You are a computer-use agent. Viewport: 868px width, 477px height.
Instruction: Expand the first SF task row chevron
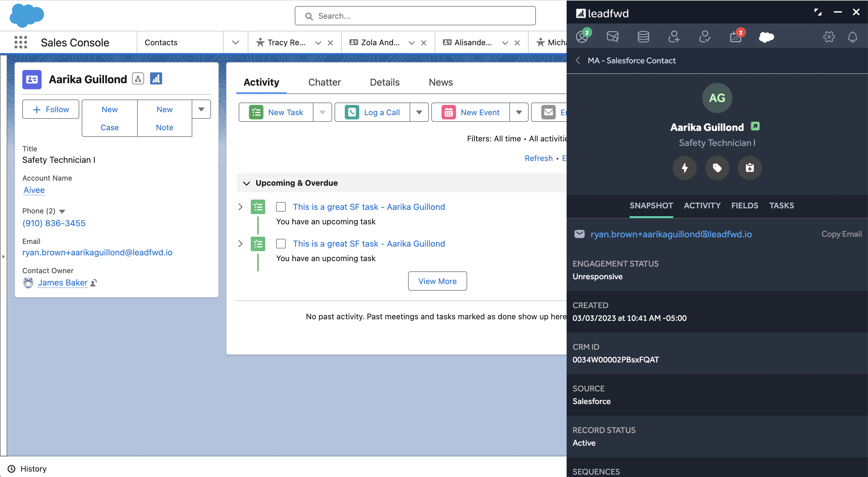(241, 207)
